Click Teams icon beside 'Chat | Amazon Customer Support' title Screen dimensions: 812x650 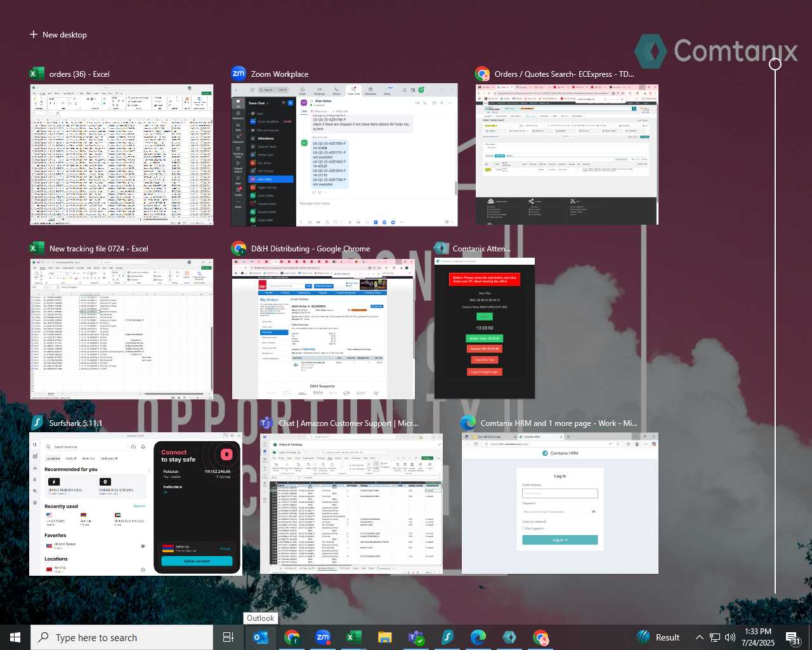267,423
